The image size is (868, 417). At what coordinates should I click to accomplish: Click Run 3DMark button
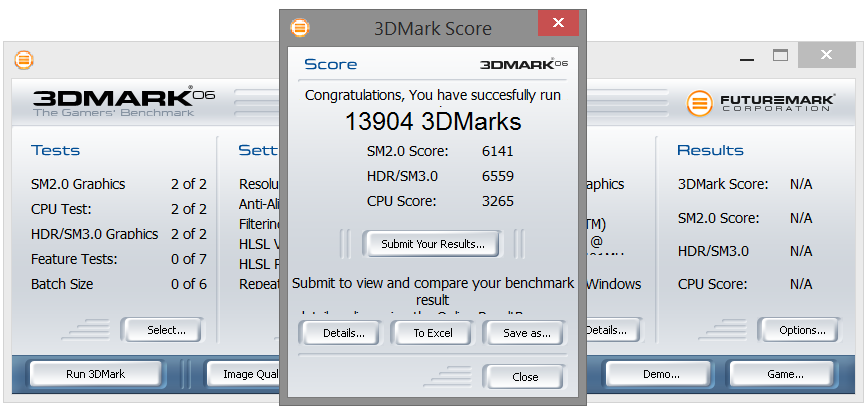tap(95, 374)
